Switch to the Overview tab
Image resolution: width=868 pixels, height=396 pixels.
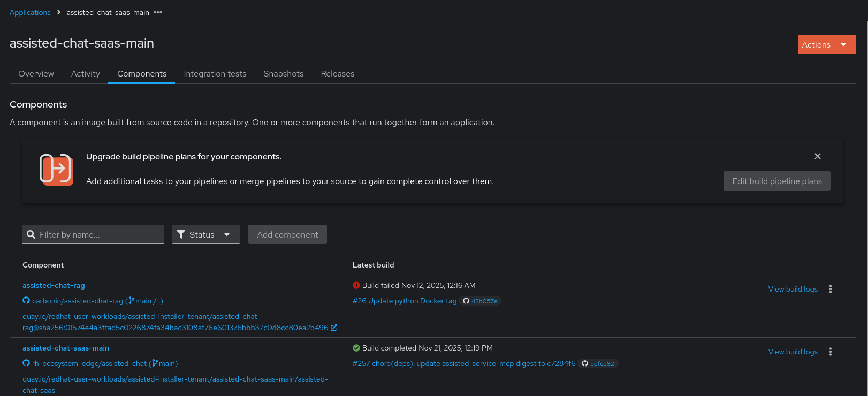click(x=36, y=74)
